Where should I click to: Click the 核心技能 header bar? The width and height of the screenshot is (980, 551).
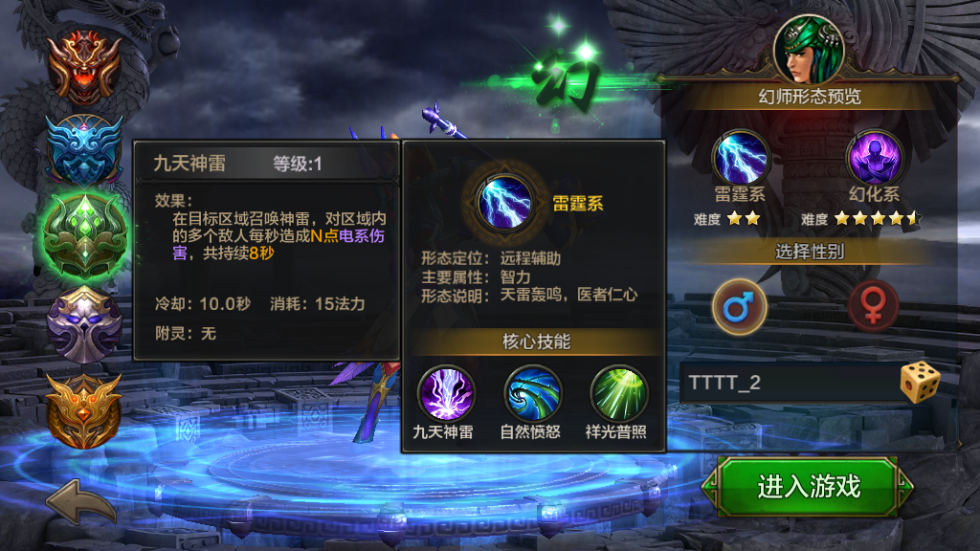pyautogui.click(x=535, y=342)
